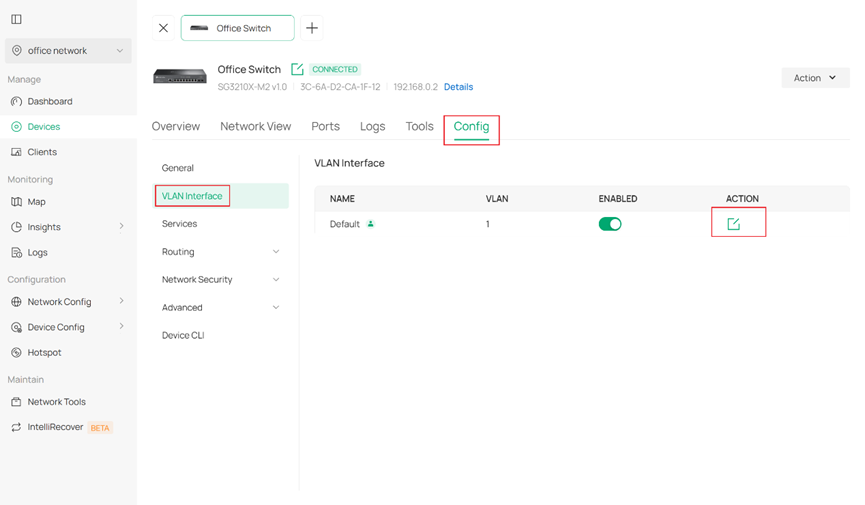Switch to the Overview tab
Screen dimensions: 865x505
point(175,126)
